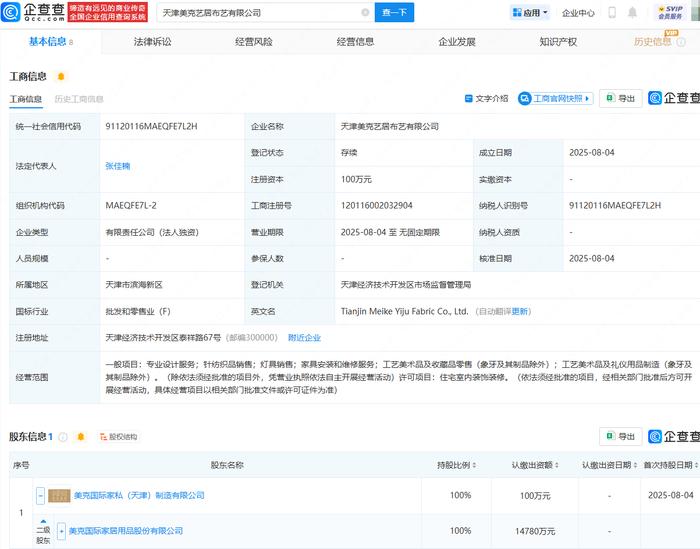Open 企业中心 link
The image size is (700, 549).
pyautogui.click(x=578, y=13)
